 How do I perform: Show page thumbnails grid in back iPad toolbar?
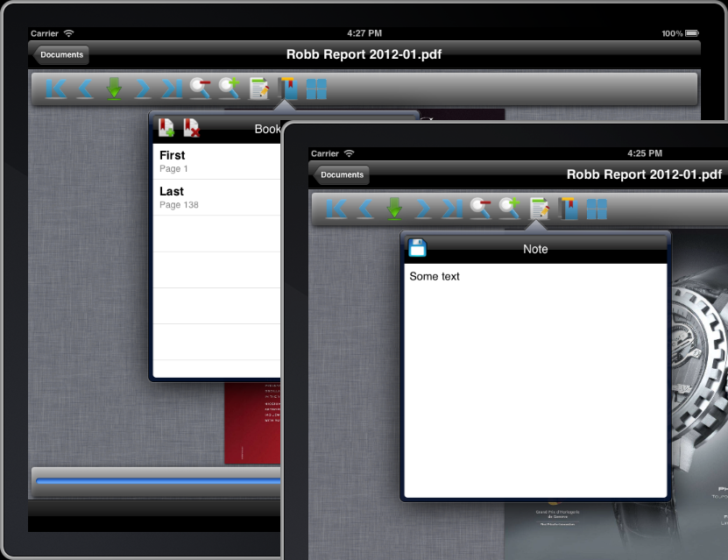click(316, 89)
